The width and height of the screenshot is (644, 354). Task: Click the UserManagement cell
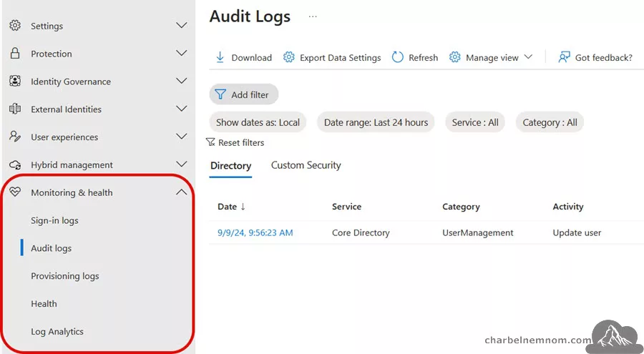click(x=478, y=233)
